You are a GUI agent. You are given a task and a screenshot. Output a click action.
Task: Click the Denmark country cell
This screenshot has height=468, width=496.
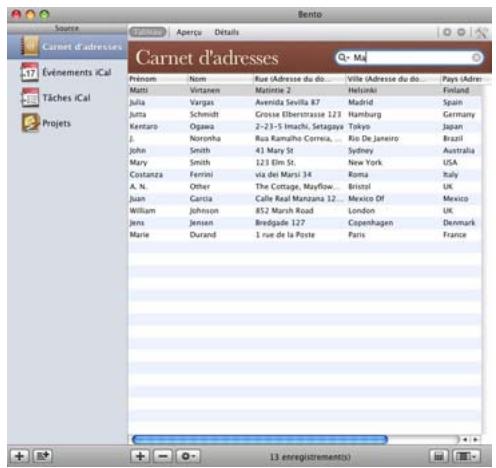459,223
